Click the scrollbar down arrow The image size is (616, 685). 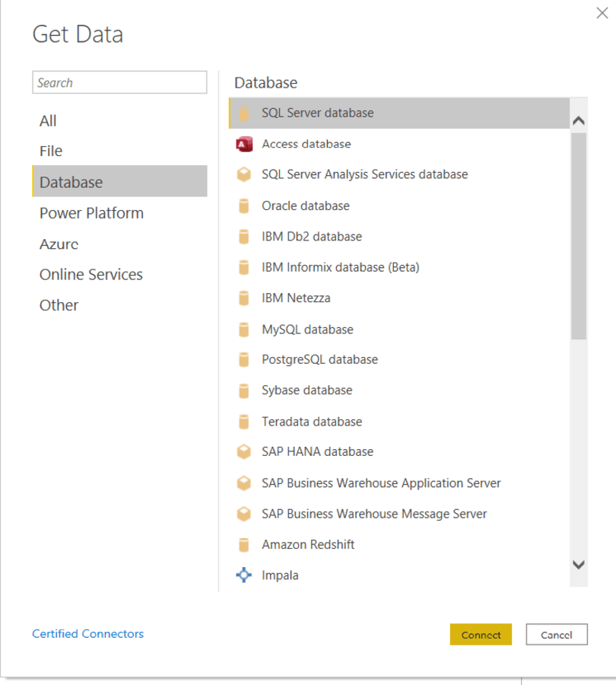[579, 565]
